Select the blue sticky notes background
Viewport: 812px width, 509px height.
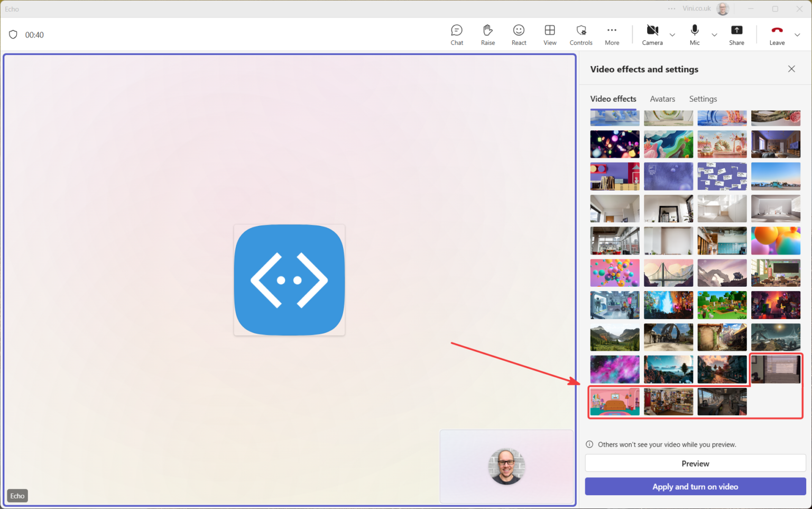point(722,176)
